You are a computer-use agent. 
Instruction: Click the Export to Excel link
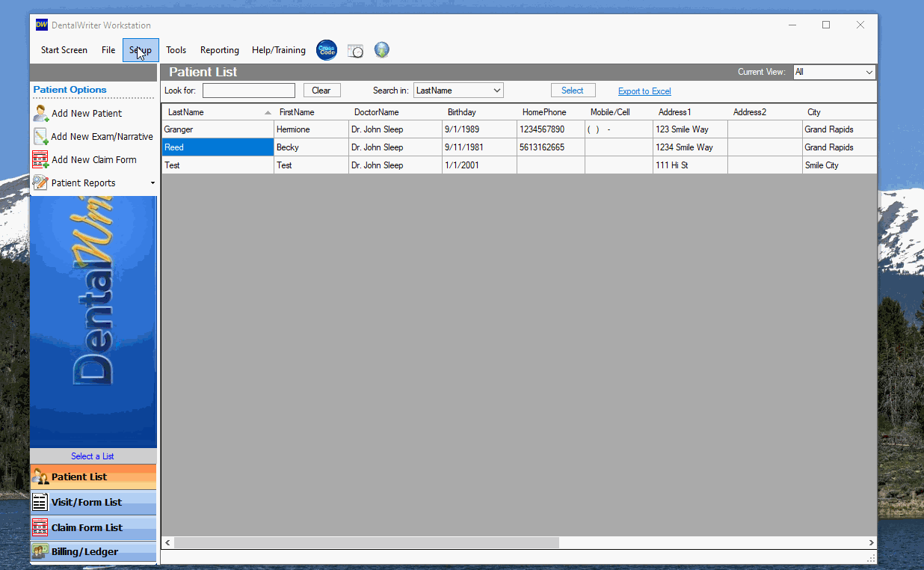(x=644, y=91)
